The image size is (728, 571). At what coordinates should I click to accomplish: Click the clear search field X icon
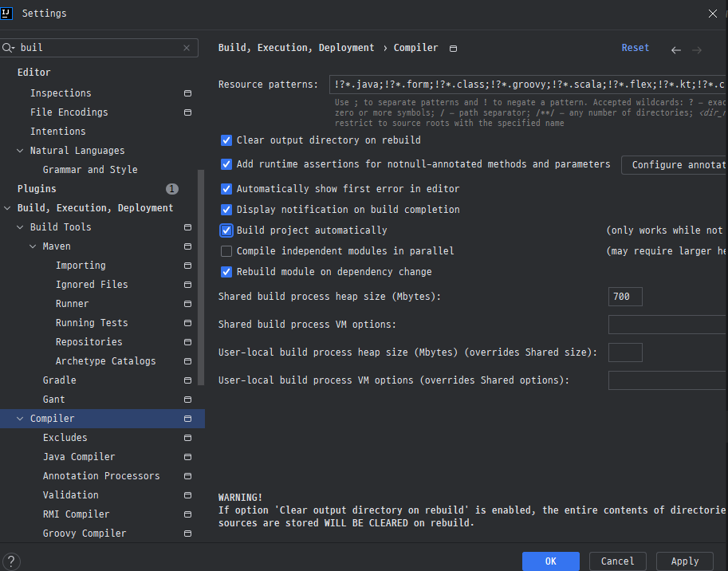(x=187, y=48)
